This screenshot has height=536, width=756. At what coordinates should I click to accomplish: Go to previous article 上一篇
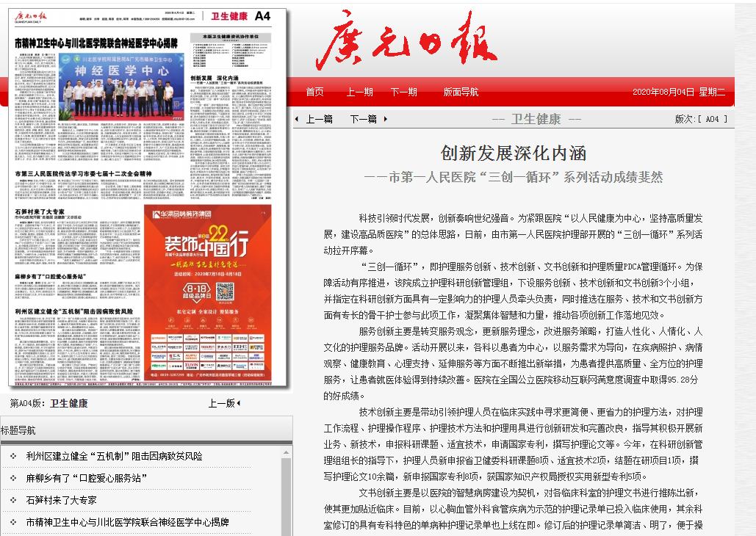[319, 119]
